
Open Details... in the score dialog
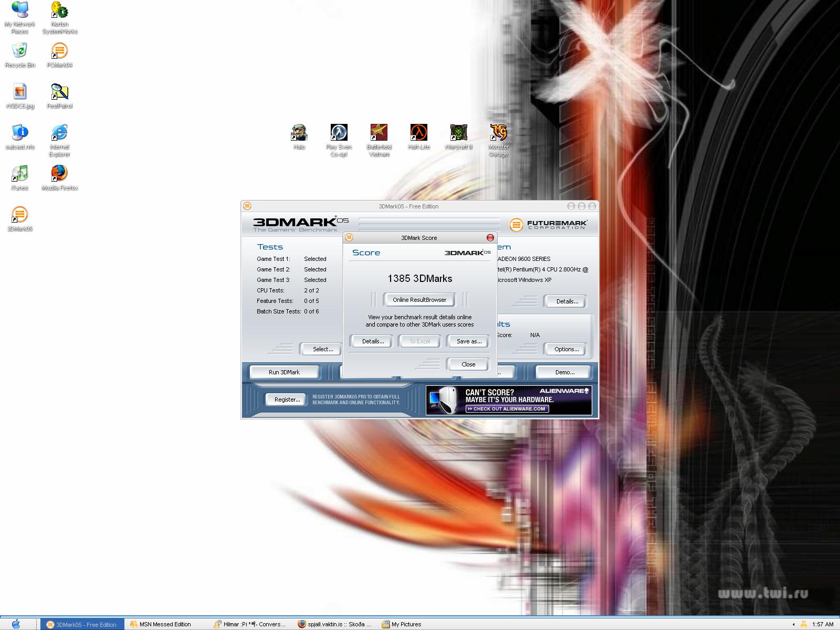(x=373, y=341)
